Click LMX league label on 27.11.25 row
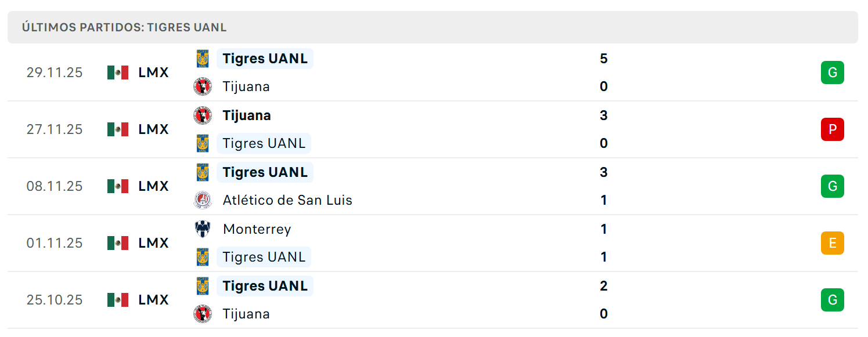 153,129
